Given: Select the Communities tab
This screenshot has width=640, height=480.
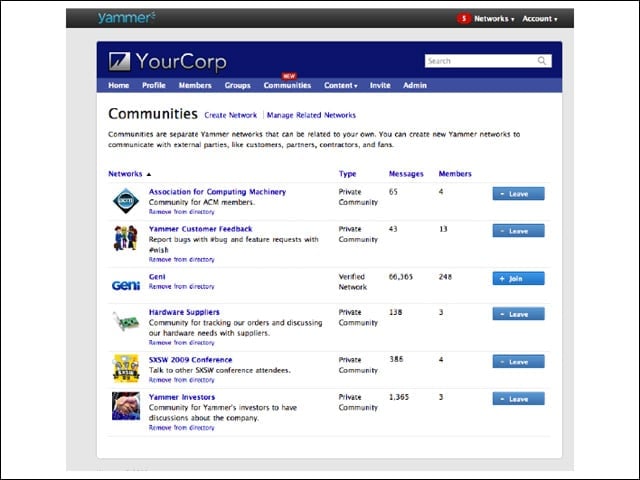Looking at the screenshot, I should [x=287, y=85].
